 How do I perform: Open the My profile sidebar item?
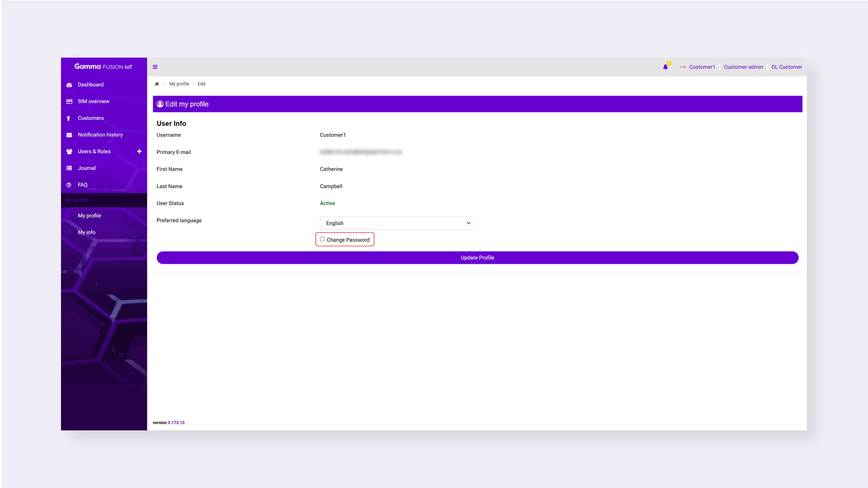pyautogui.click(x=89, y=216)
